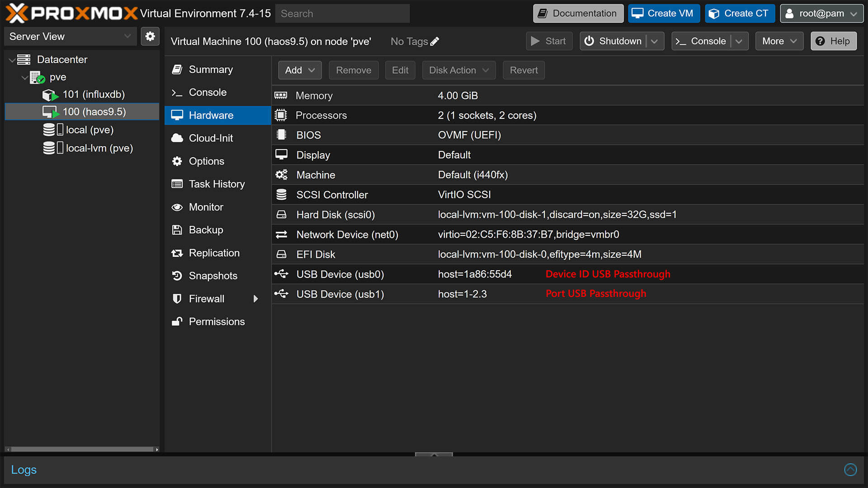Open the More menu
Image resolution: width=868 pixels, height=488 pixels.
(x=779, y=41)
